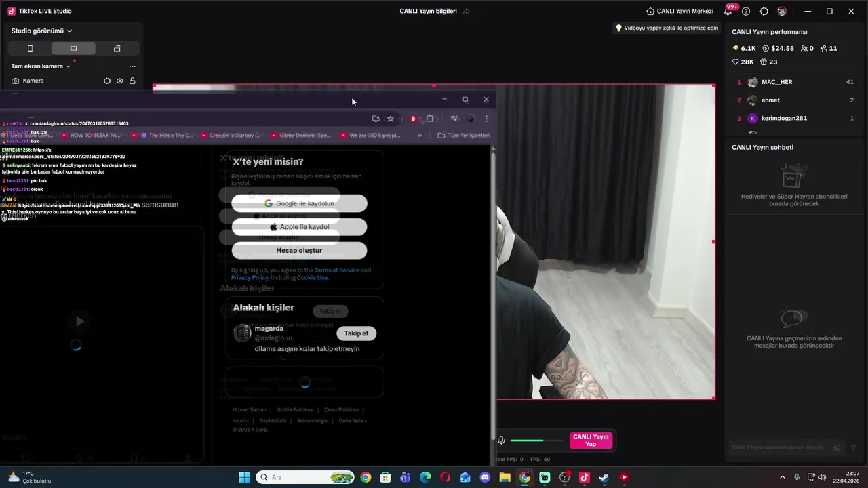Select the Kamera source row

(73, 81)
